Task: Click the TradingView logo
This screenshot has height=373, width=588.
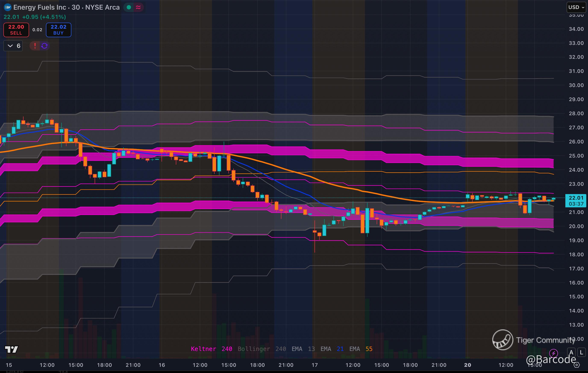Action: pyautogui.click(x=12, y=349)
